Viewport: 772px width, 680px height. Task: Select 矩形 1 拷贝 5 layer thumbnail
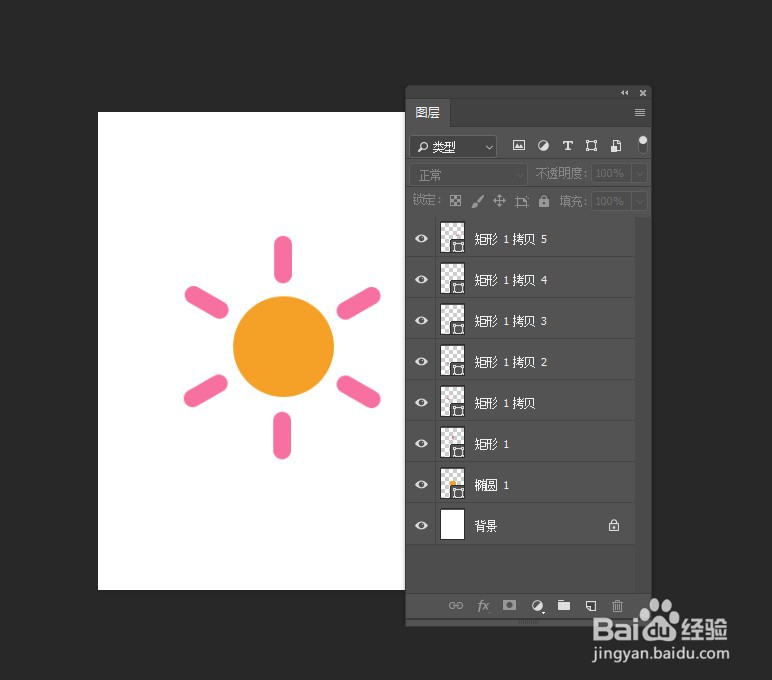click(x=452, y=238)
